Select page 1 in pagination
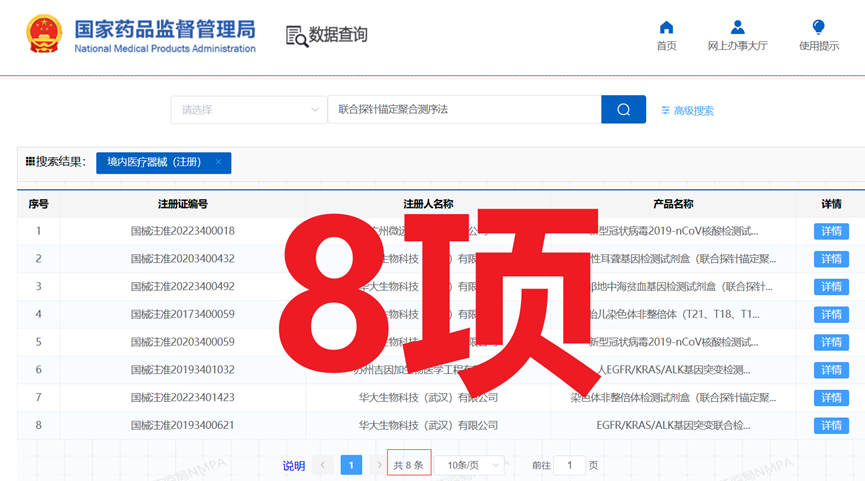The image size is (865, 481). [351, 465]
